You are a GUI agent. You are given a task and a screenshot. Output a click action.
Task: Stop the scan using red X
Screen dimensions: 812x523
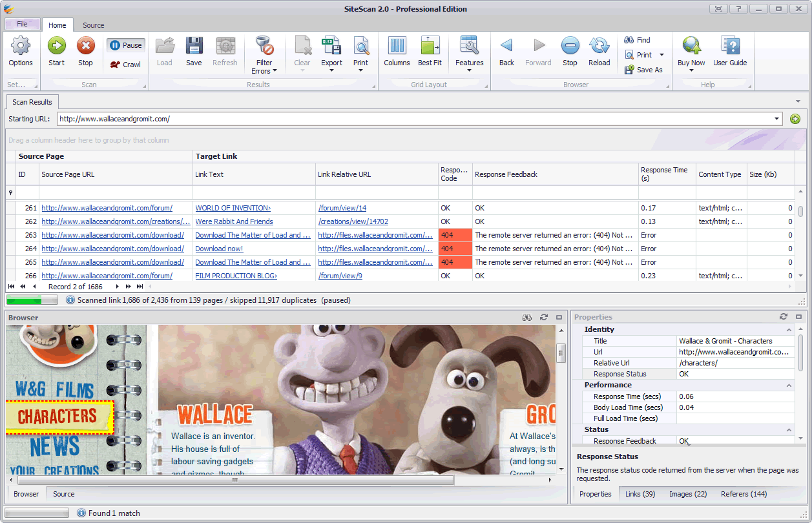tap(85, 52)
